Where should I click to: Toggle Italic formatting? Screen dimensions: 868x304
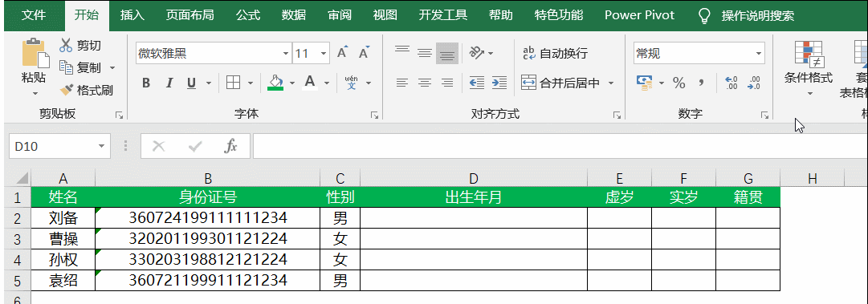coord(169,83)
